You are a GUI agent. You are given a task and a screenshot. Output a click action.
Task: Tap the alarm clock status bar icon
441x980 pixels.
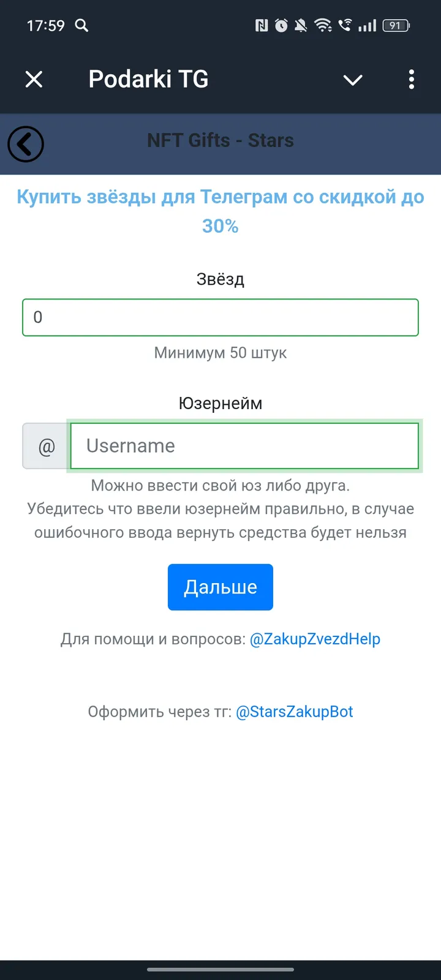coord(281,26)
